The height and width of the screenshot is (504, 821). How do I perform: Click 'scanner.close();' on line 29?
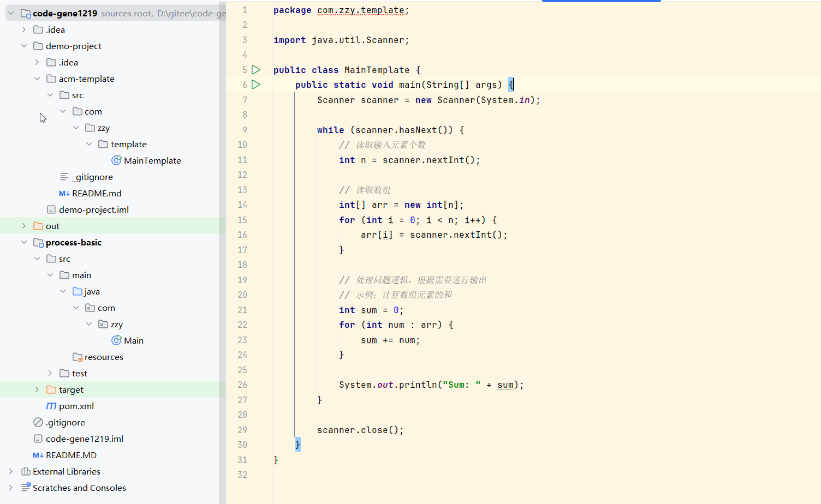click(x=360, y=430)
